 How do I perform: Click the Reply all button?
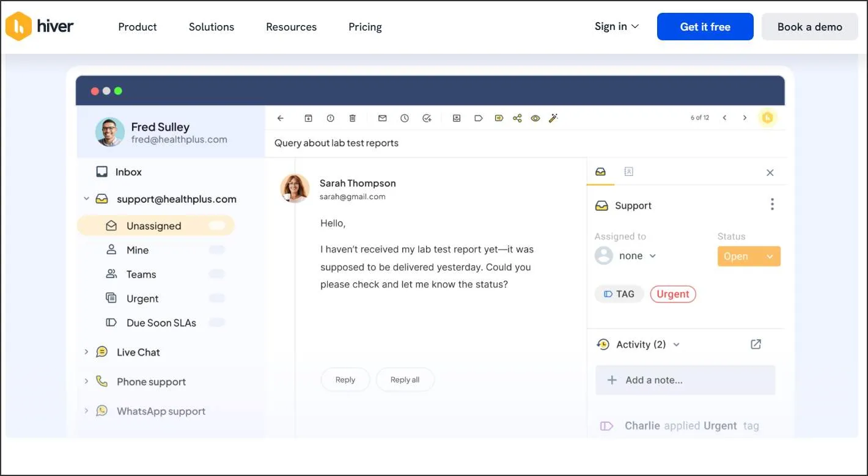click(405, 379)
